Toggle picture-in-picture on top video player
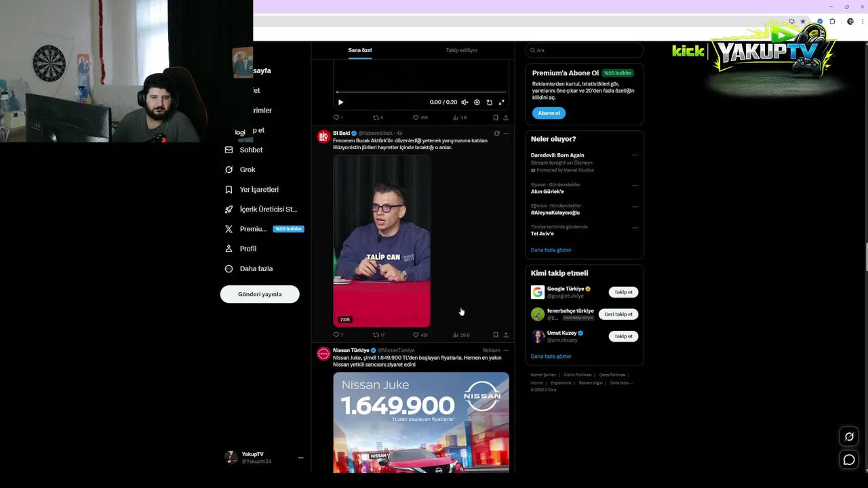The height and width of the screenshot is (488, 868). pos(489,102)
